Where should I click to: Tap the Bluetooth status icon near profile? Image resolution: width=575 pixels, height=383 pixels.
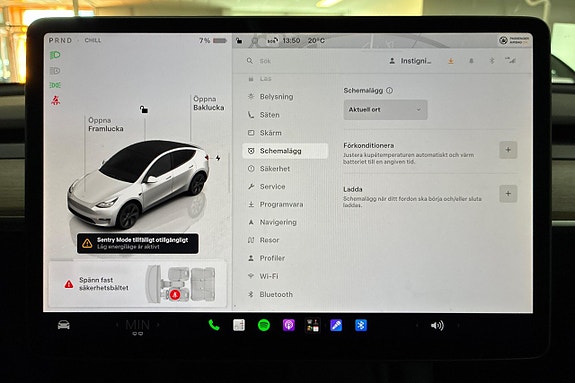coord(492,61)
